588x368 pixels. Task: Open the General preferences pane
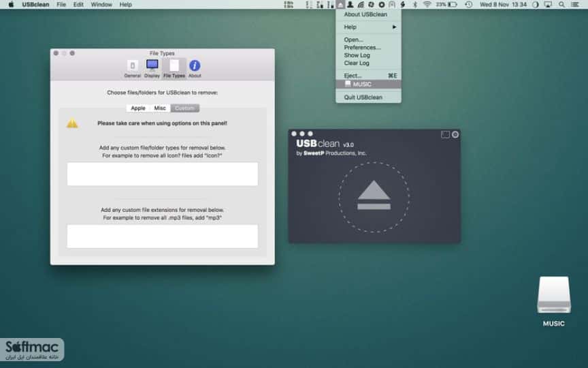(x=133, y=69)
